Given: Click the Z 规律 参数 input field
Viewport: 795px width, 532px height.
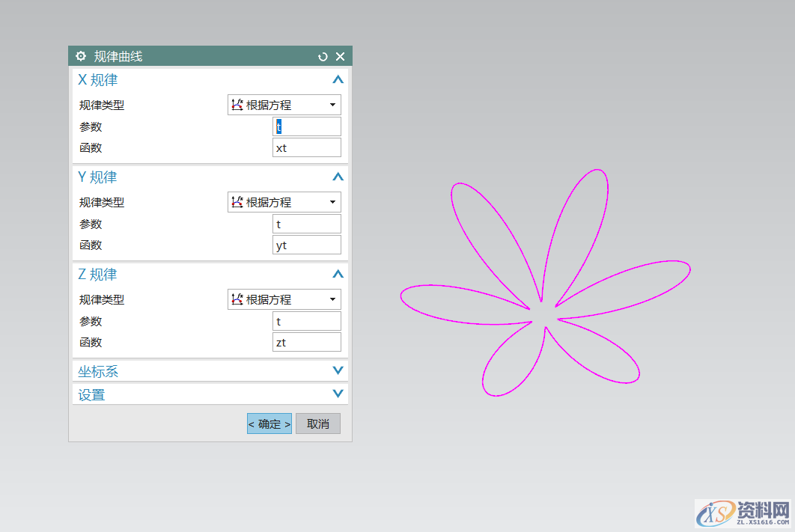Looking at the screenshot, I should point(307,321).
